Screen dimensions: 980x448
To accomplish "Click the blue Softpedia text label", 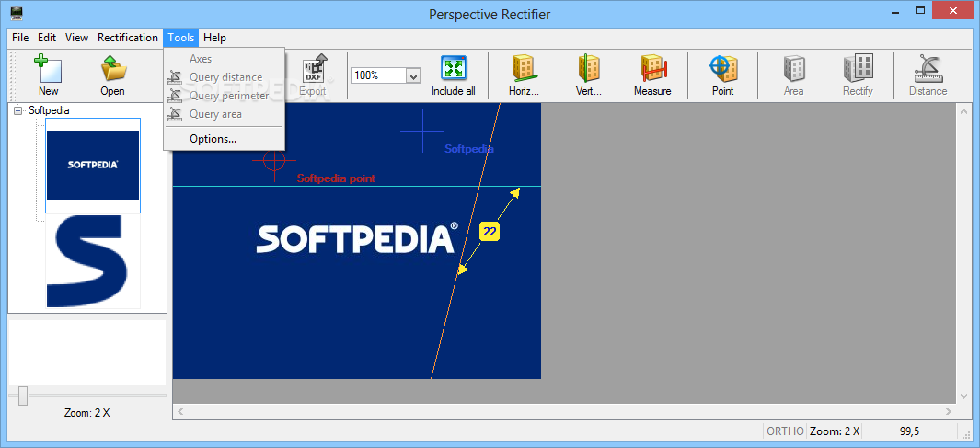I will pyautogui.click(x=468, y=149).
